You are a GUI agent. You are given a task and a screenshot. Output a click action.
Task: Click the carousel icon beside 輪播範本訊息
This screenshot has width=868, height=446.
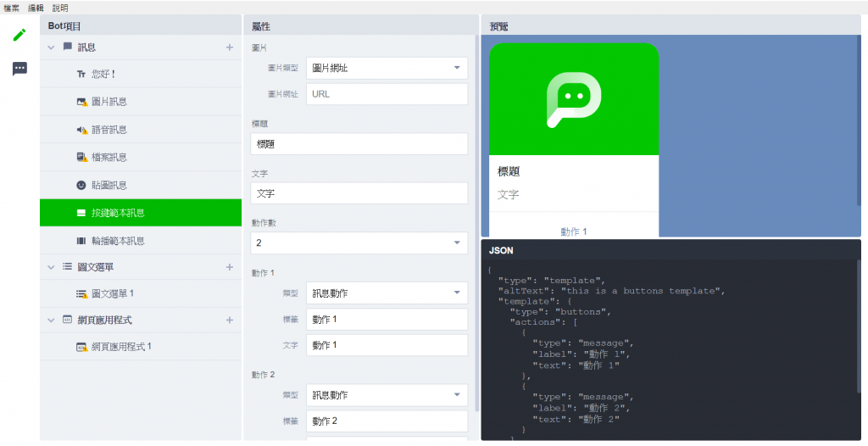(81, 241)
